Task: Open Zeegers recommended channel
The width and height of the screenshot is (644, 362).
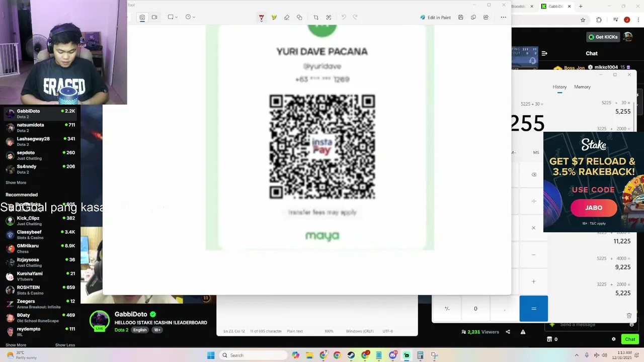Action: 40,304
